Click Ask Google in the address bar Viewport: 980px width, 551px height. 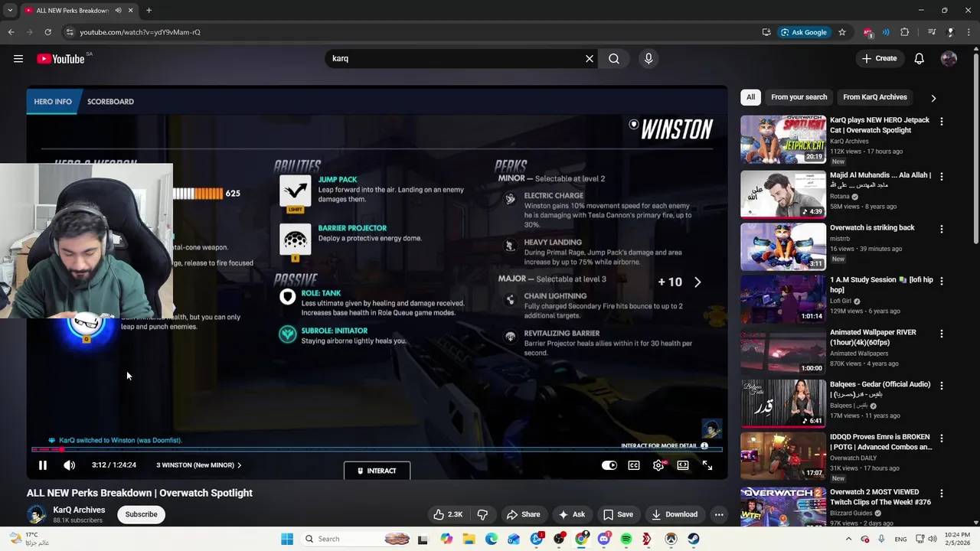804,32
